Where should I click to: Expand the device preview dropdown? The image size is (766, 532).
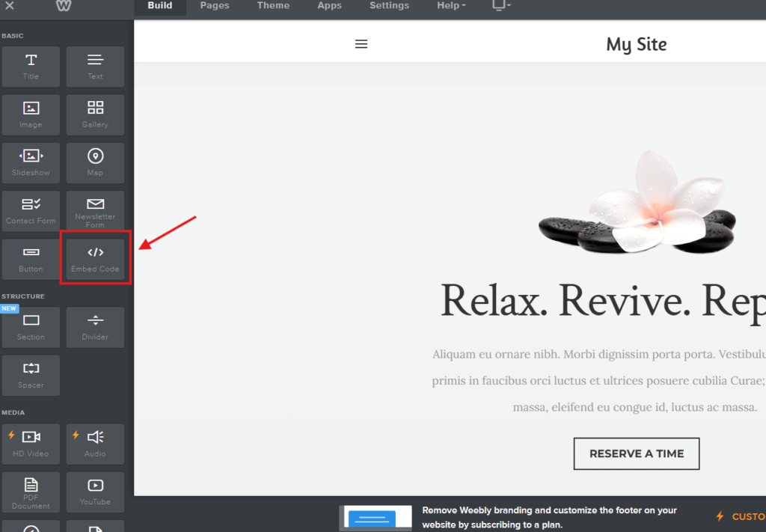[x=501, y=6]
